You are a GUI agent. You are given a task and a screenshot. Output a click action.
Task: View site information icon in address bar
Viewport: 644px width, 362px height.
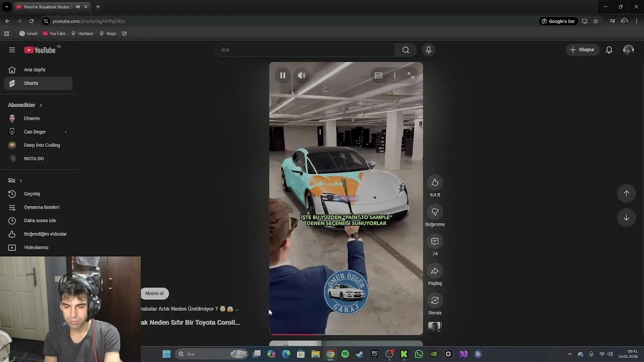[x=46, y=21]
